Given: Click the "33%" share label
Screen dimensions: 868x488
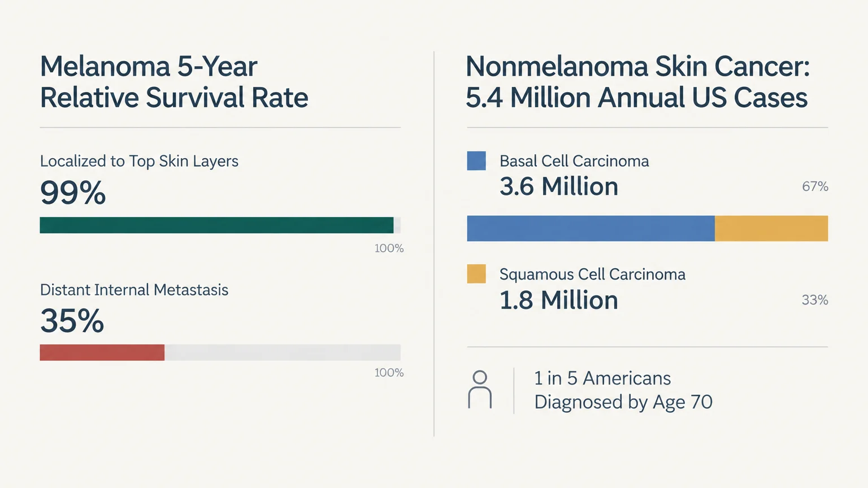Looking at the screenshot, I should click(815, 300).
